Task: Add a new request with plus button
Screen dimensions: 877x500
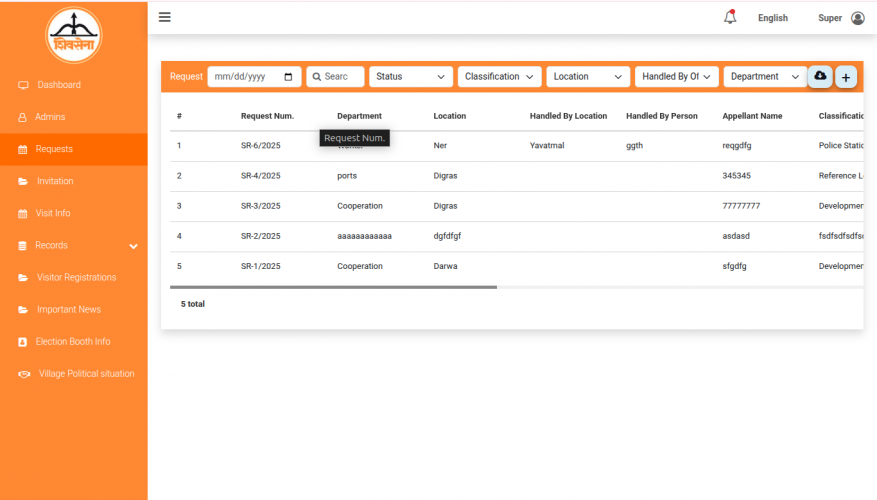Action: (x=846, y=77)
